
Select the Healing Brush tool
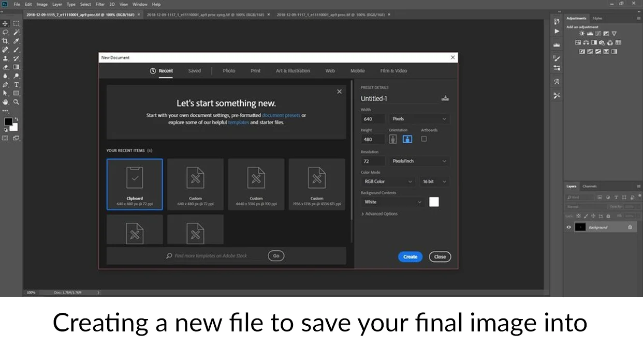click(x=5, y=50)
